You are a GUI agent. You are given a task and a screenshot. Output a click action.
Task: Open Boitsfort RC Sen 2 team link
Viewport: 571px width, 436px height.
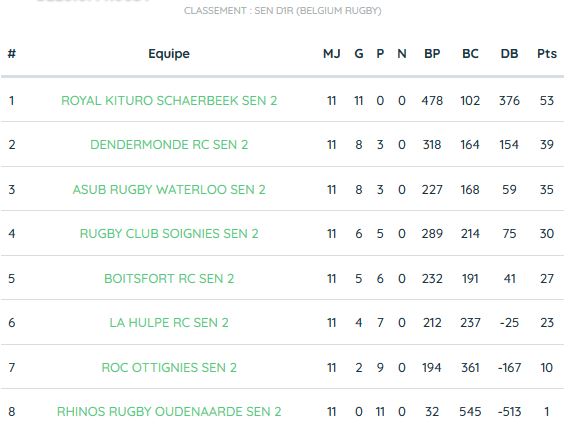[169, 279]
